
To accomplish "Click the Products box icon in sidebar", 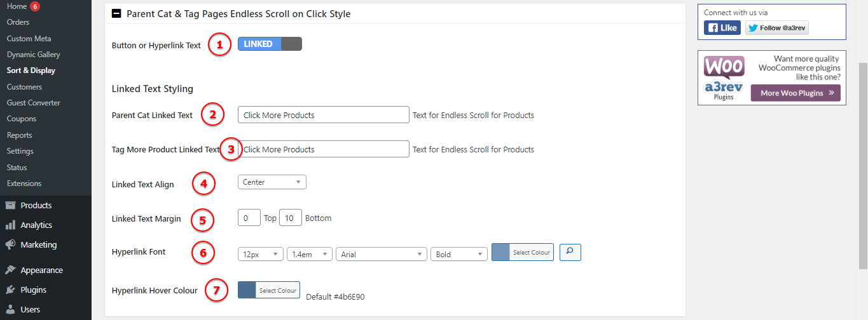I will [x=10, y=206].
